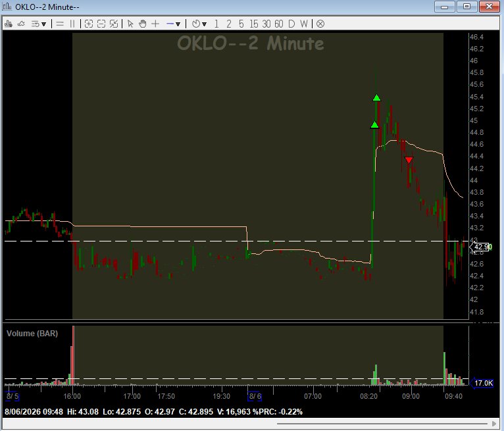This screenshot has width=504, height=431.
Task: Switch to the 1 minute timeframe
Action: pos(216,24)
